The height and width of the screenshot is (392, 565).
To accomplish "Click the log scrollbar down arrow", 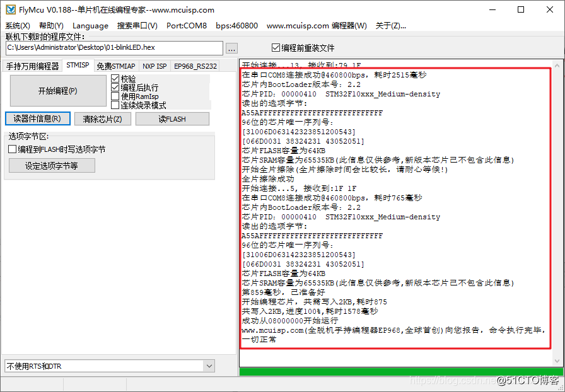I will [557, 360].
